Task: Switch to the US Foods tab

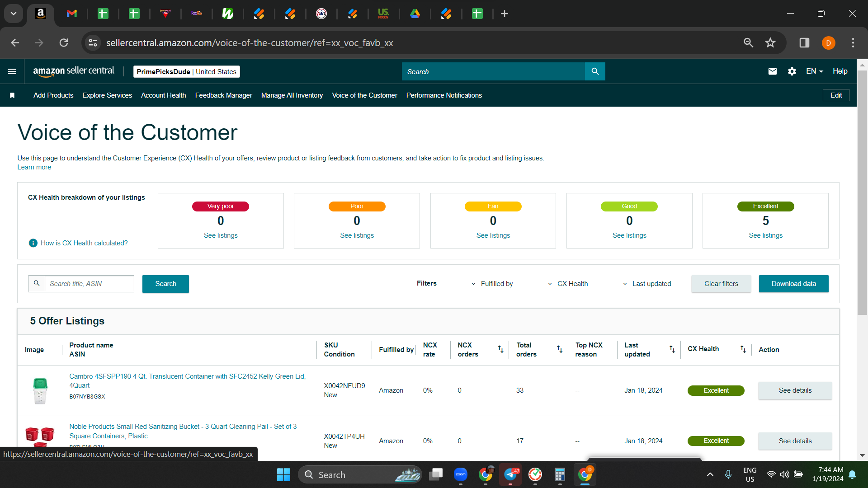Action: tap(383, 14)
